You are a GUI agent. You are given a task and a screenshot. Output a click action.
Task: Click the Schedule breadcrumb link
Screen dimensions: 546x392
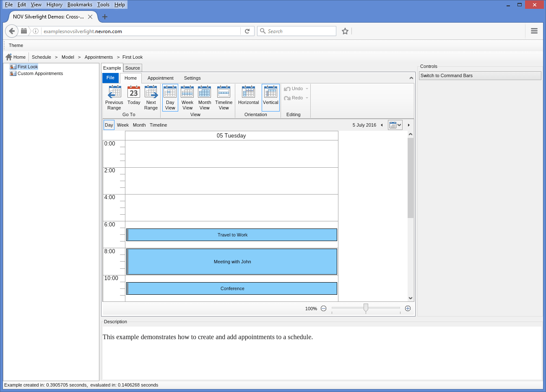(42, 57)
